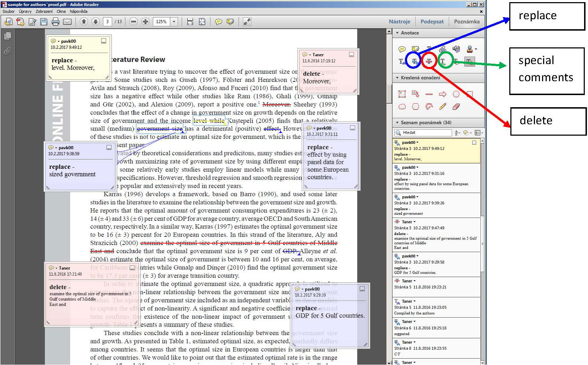Click the page number field showing 3

point(108,22)
